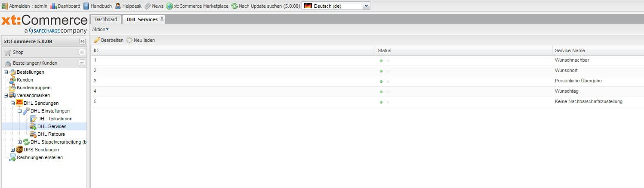Click the Abmelden logout icon
Viewport: 644px width, 188px height.
tap(5, 6)
